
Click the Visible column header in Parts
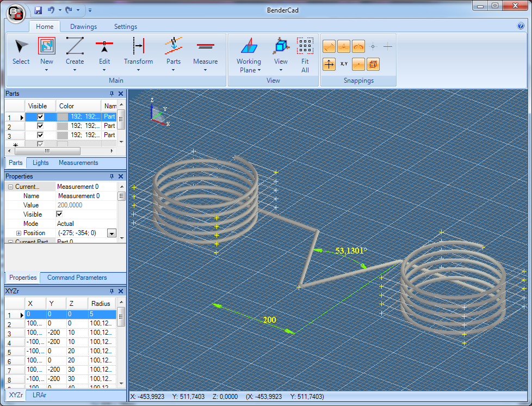coord(40,106)
